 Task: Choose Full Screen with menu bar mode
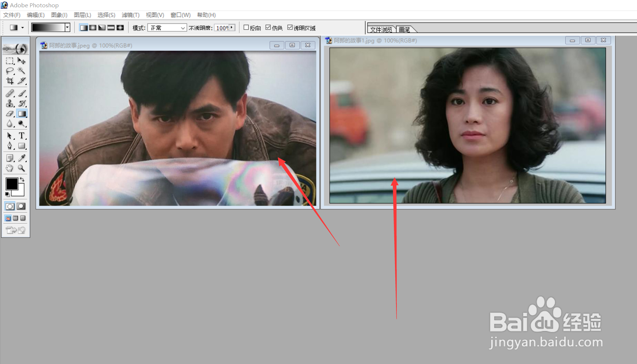point(15,218)
